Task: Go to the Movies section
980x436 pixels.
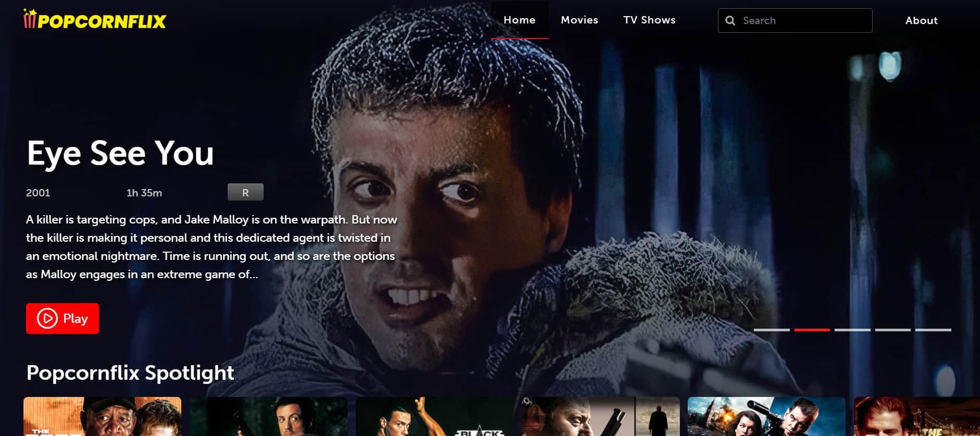Action: point(579,20)
